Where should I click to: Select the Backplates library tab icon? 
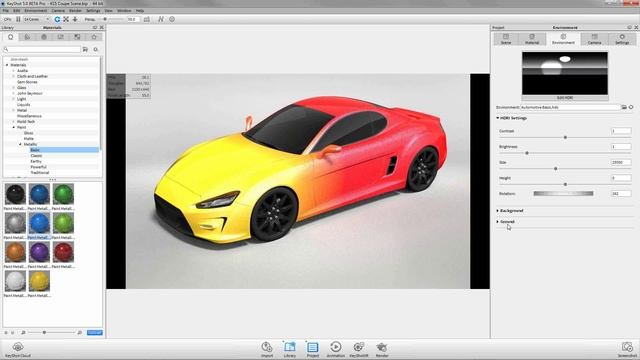click(x=60, y=37)
